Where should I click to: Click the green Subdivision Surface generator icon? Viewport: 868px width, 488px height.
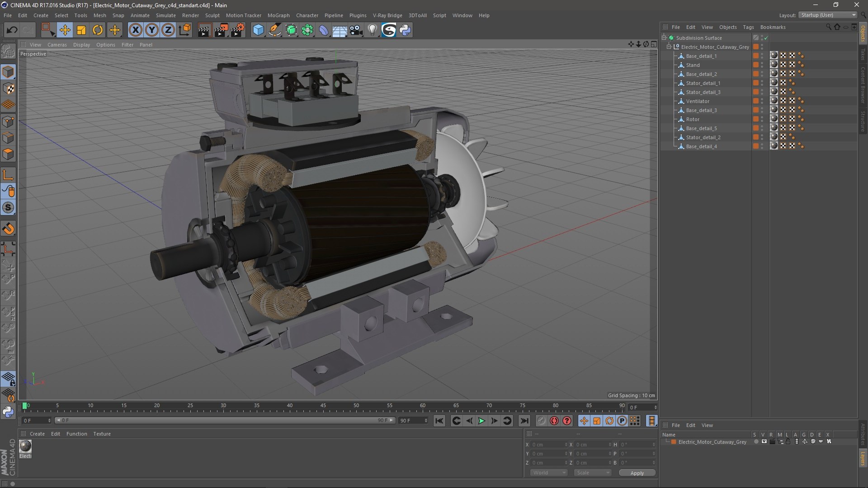coord(291,30)
